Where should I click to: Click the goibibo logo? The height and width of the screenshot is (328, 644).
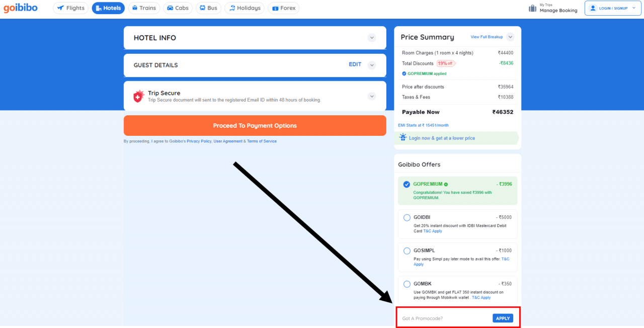(21, 8)
